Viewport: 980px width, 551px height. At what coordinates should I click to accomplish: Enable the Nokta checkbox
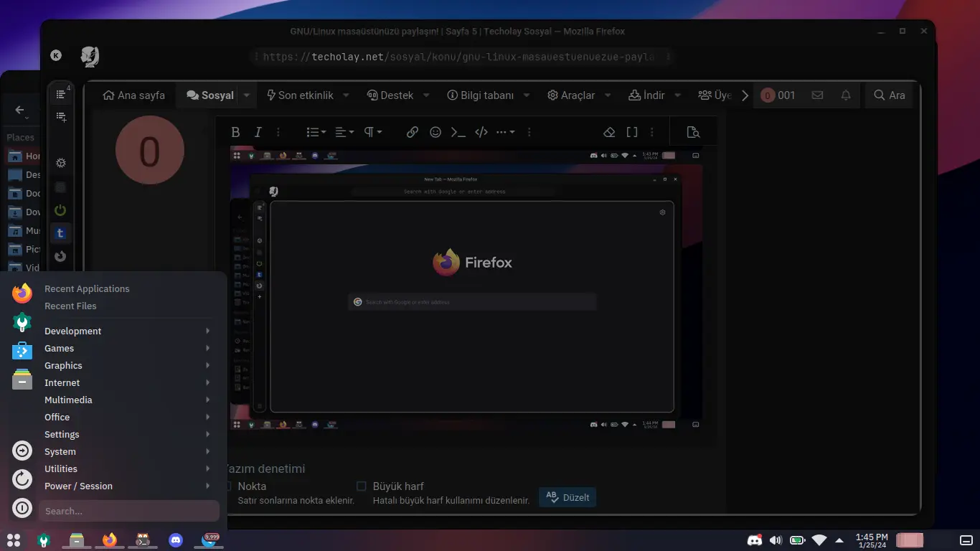[227, 486]
